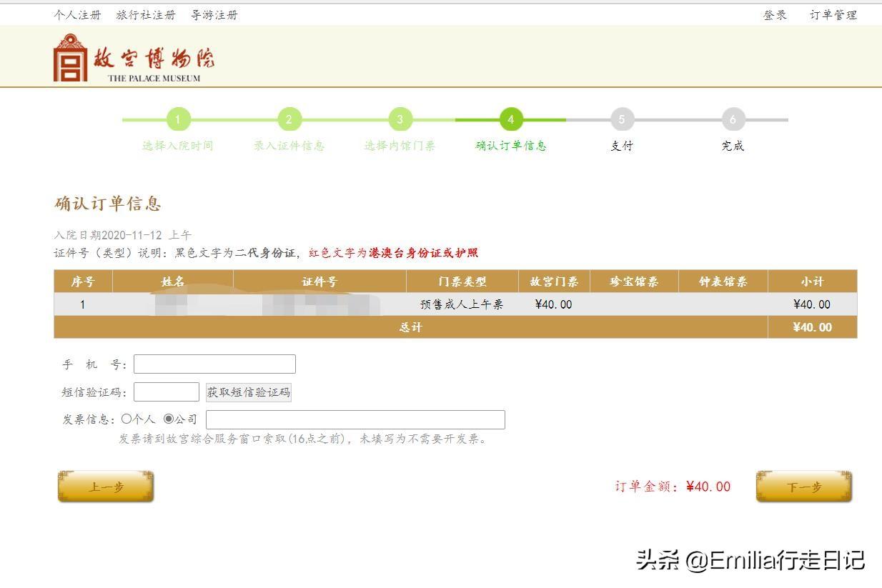Click step circle 1 选择入院时间
882x588 pixels.
(x=178, y=119)
